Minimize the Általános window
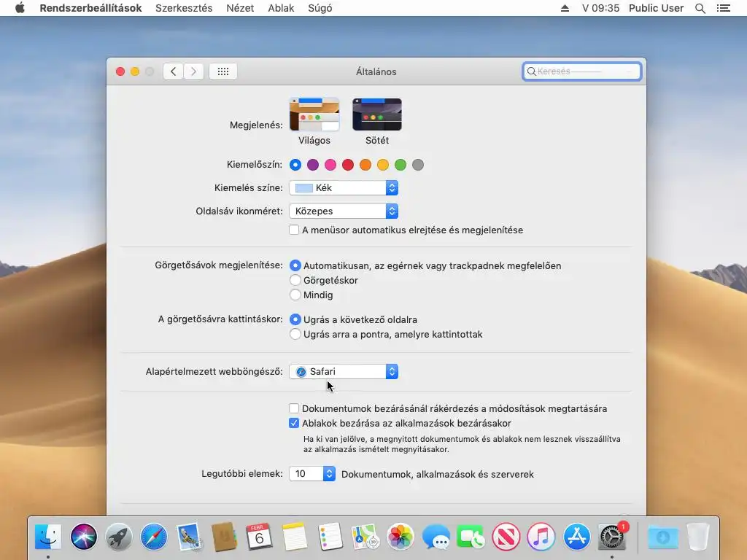Viewport: 747px width, 560px height. point(135,71)
